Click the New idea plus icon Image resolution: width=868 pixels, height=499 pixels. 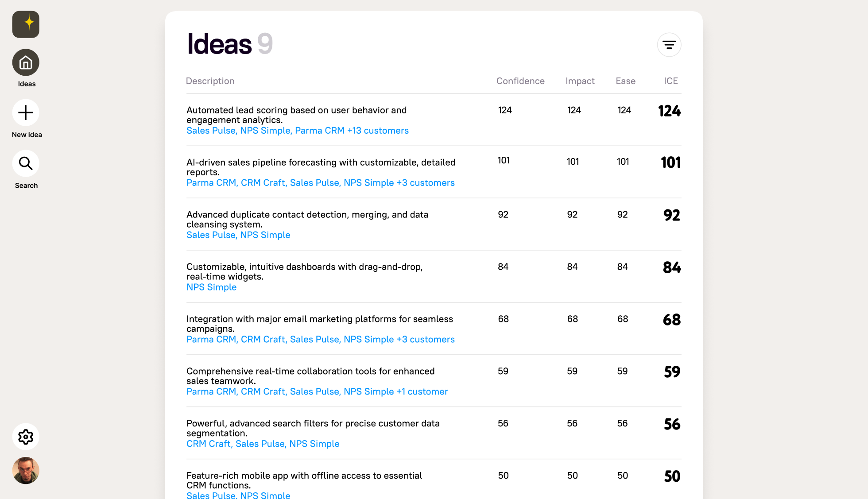[26, 112]
